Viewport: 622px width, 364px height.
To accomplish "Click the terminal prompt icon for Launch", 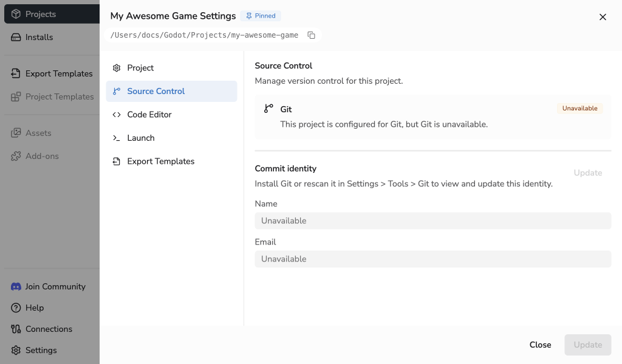I will [x=117, y=138].
